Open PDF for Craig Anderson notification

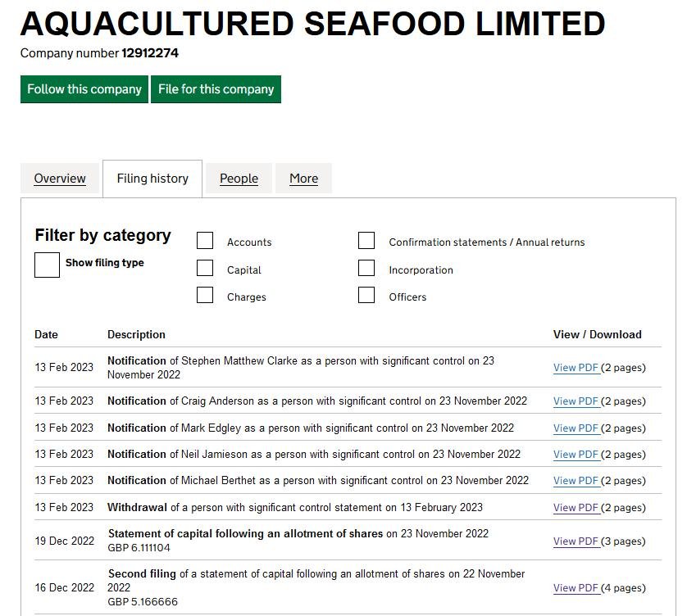pos(575,401)
